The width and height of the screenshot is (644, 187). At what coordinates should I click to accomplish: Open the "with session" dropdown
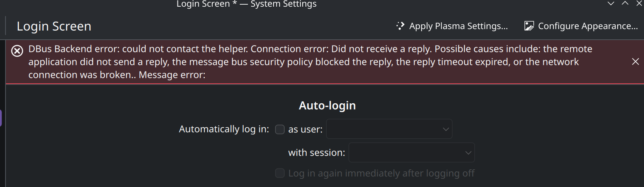[411, 153]
